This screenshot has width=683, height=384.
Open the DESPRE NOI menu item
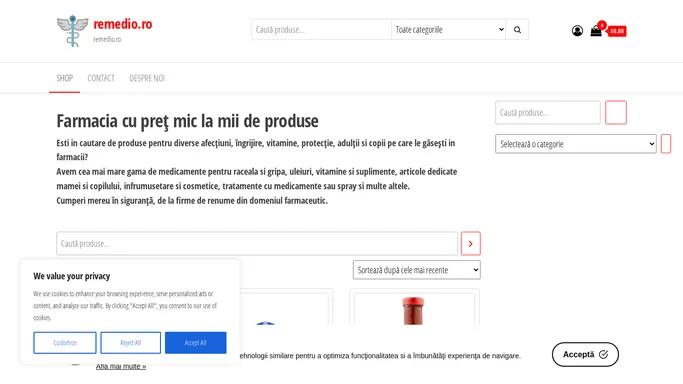[147, 78]
